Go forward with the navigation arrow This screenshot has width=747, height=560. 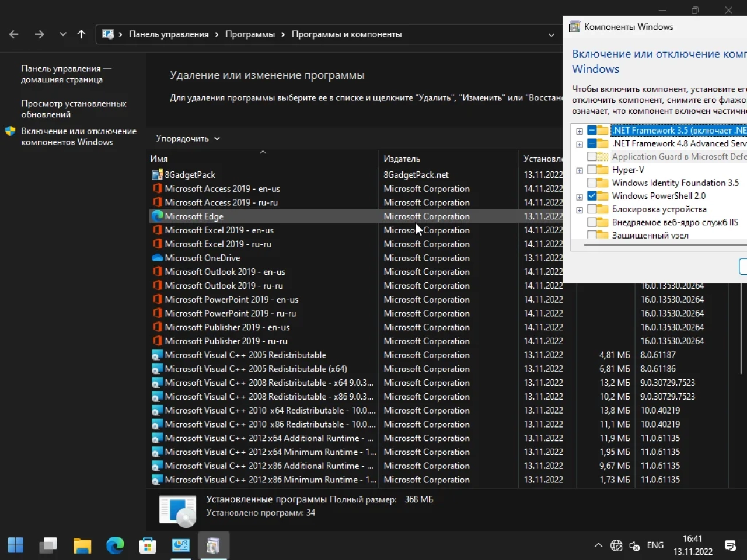(39, 34)
